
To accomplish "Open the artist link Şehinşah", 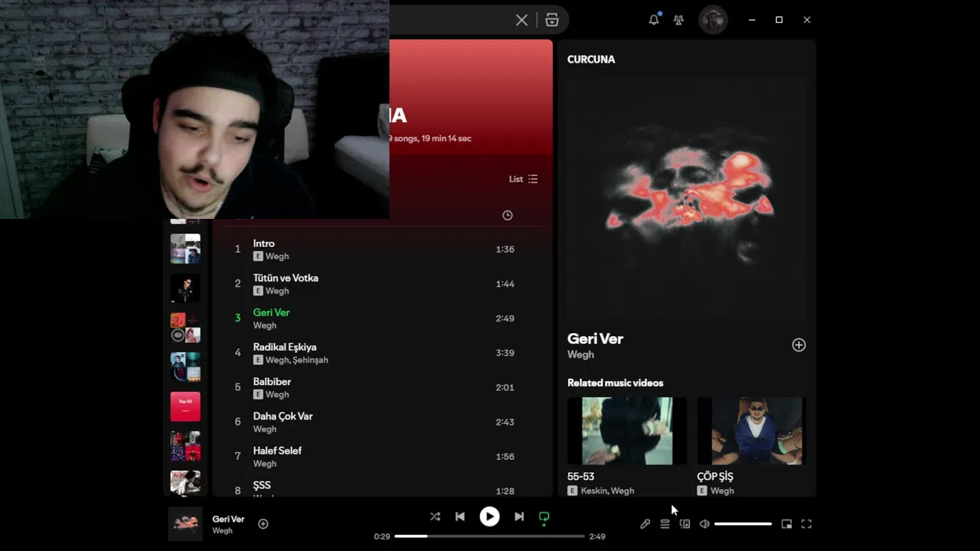I will click(310, 360).
